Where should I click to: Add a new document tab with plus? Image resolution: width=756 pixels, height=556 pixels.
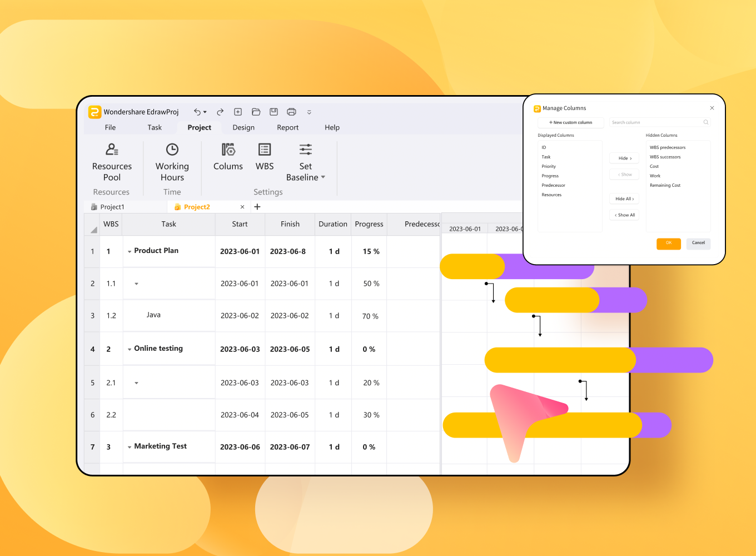click(257, 207)
